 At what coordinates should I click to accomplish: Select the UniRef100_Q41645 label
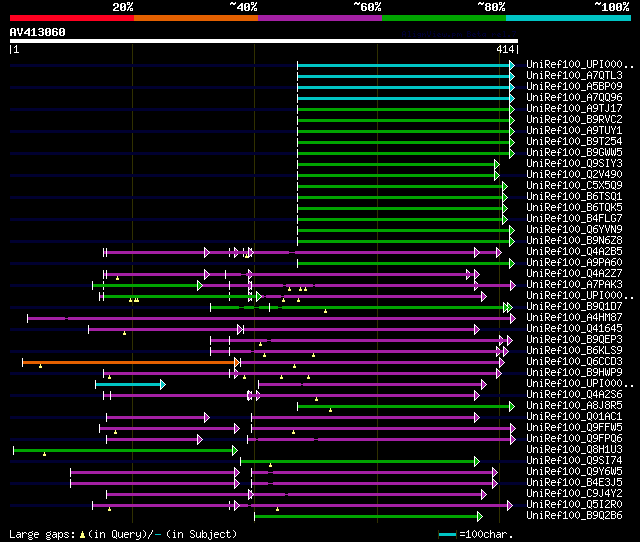point(574,329)
